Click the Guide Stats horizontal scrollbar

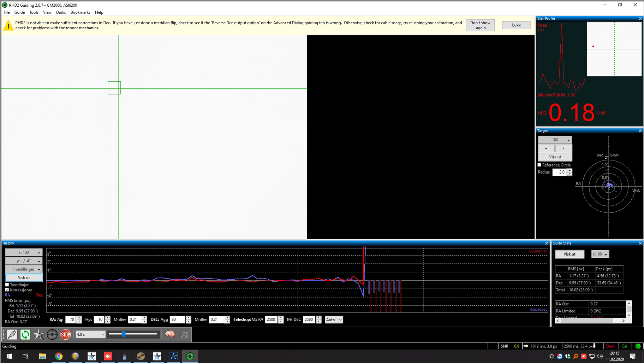click(x=591, y=321)
